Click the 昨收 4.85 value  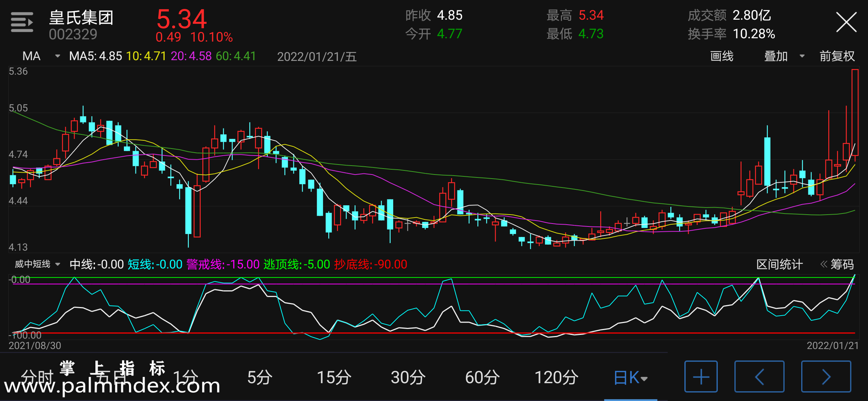click(x=450, y=15)
